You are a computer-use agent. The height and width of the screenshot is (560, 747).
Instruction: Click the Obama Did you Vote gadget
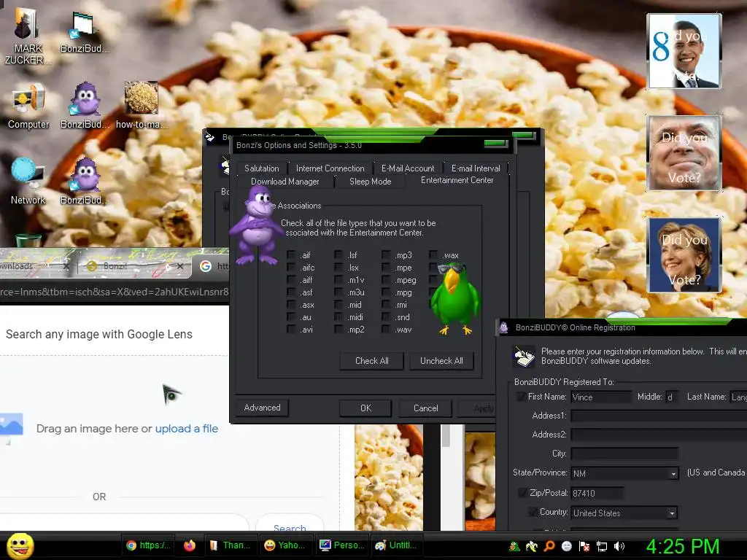tap(684, 51)
